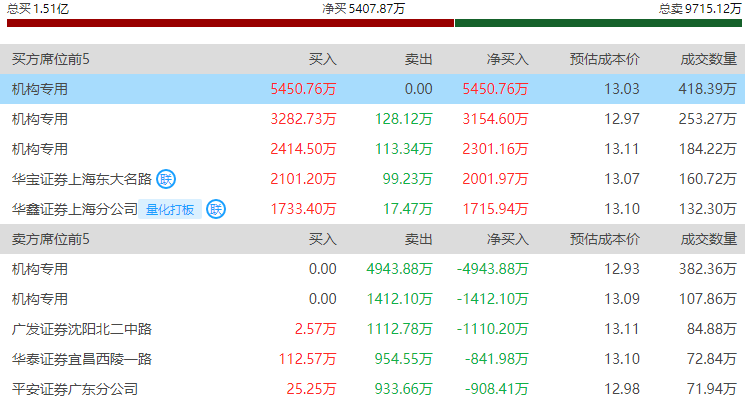The height and width of the screenshot is (404, 745).
Task: Open the 广发证券沈阳北二中路 seat
Action: coord(82,329)
